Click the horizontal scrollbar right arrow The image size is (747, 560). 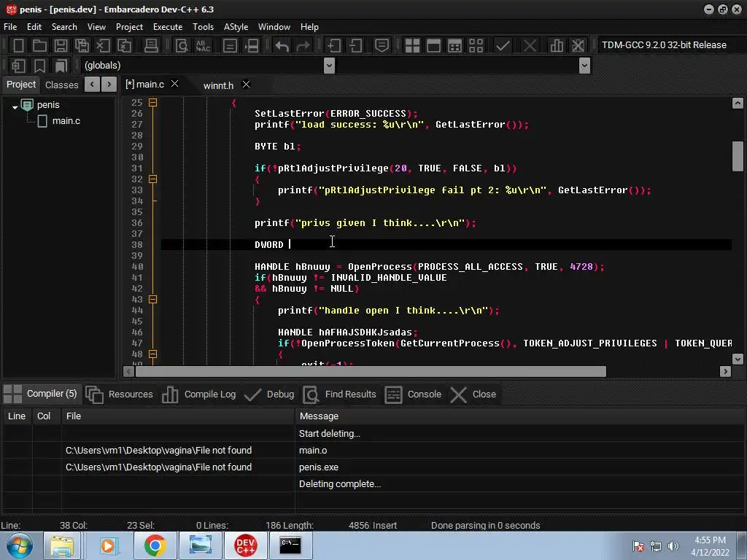coord(725,371)
